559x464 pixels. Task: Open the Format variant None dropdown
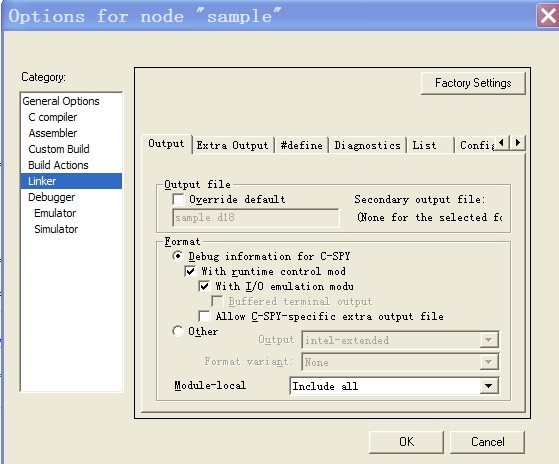click(x=400, y=362)
